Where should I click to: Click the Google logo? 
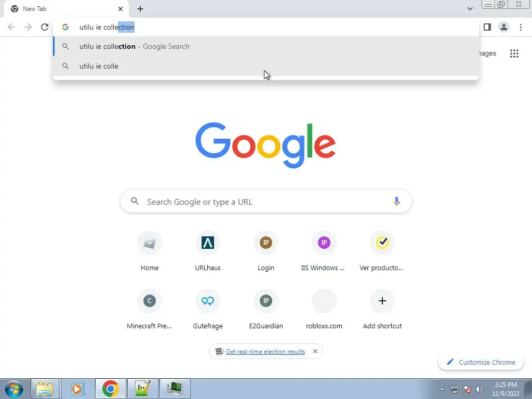(x=265, y=145)
